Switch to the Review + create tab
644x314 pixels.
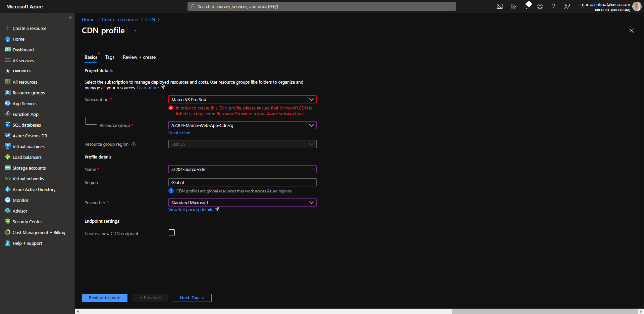pos(139,57)
